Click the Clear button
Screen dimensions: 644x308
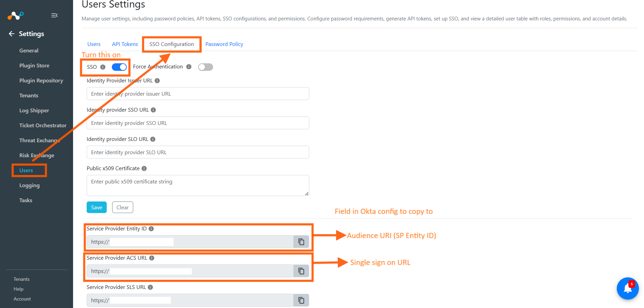point(122,207)
